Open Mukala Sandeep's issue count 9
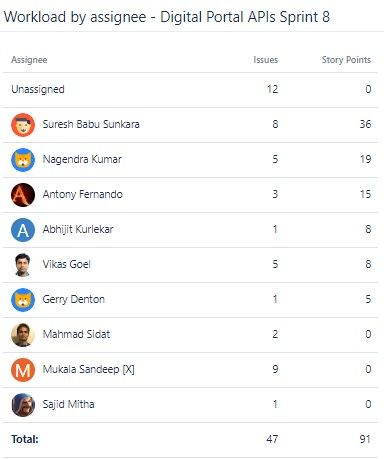This screenshot has height=459, width=384. pos(275,369)
